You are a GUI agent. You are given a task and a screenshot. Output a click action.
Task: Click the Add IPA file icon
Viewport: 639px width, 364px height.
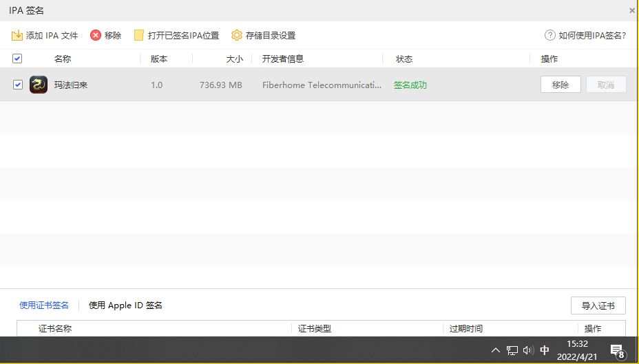(17, 35)
